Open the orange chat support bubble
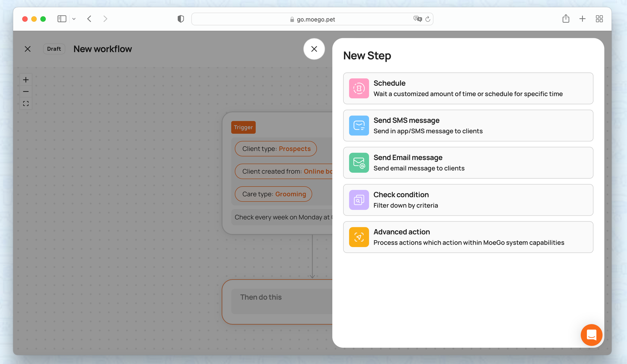This screenshot has width=627, height=364. pyautogui.click(x=591, y=335)
